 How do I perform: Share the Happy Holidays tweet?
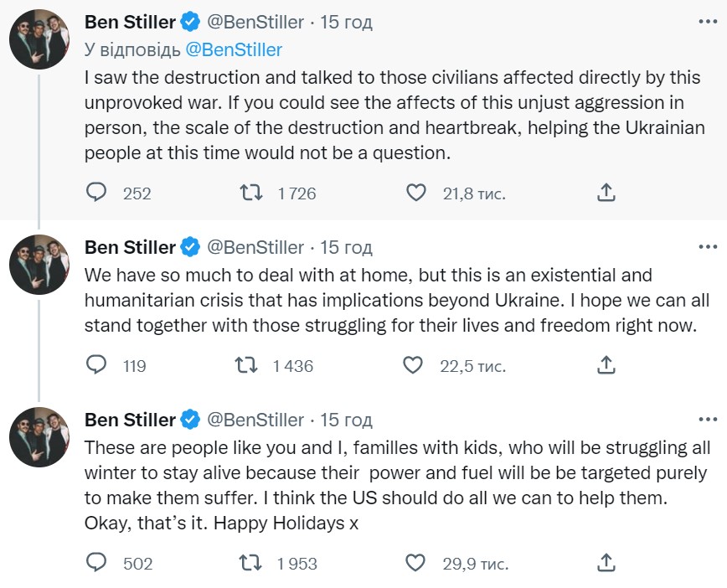[x=606, y=563]
